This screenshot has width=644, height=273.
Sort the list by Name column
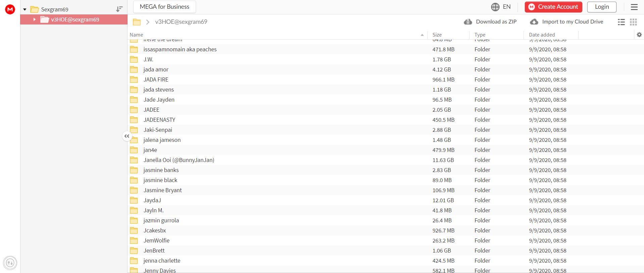pyautogui.click(x=137, y=35)
